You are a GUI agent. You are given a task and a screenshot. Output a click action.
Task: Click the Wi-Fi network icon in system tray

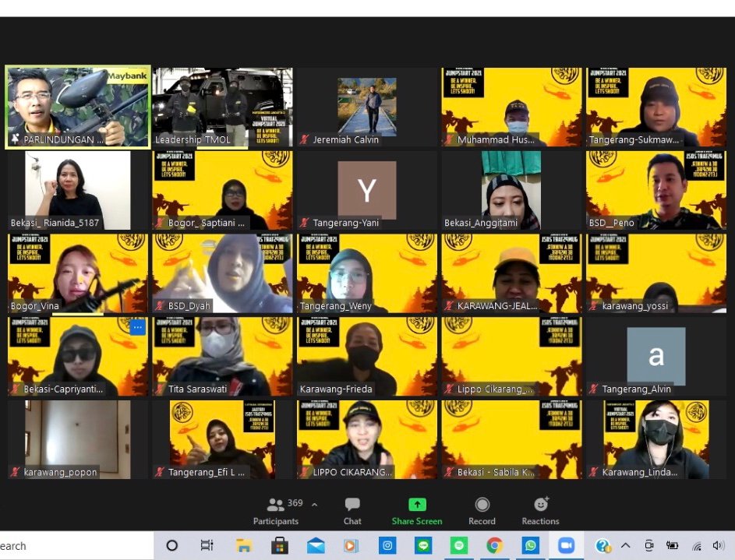point(696,545)
